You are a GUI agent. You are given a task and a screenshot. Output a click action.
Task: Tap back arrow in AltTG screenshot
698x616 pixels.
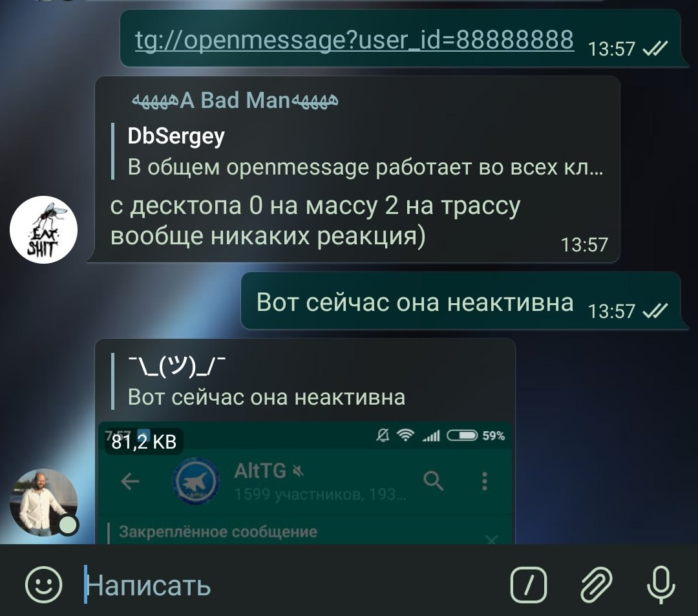tap(129, 481)
